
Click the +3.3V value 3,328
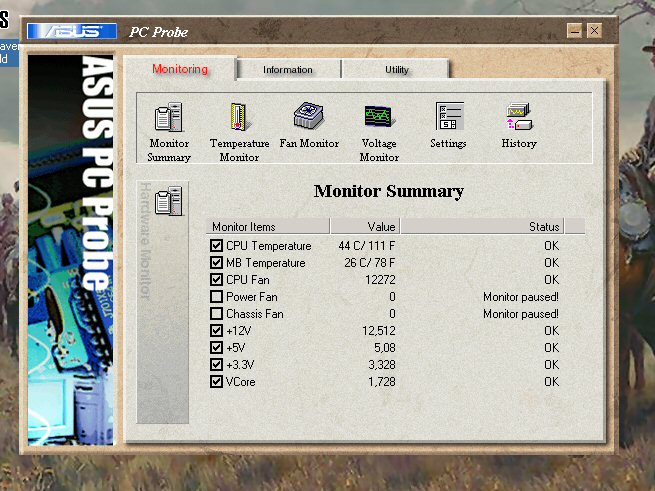click(x=382, y=365)
